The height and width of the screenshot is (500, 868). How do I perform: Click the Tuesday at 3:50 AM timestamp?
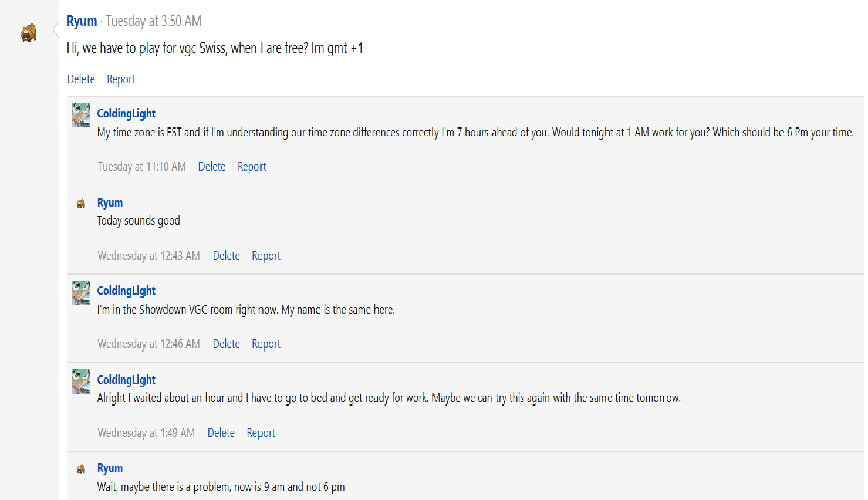pos(153,22)
